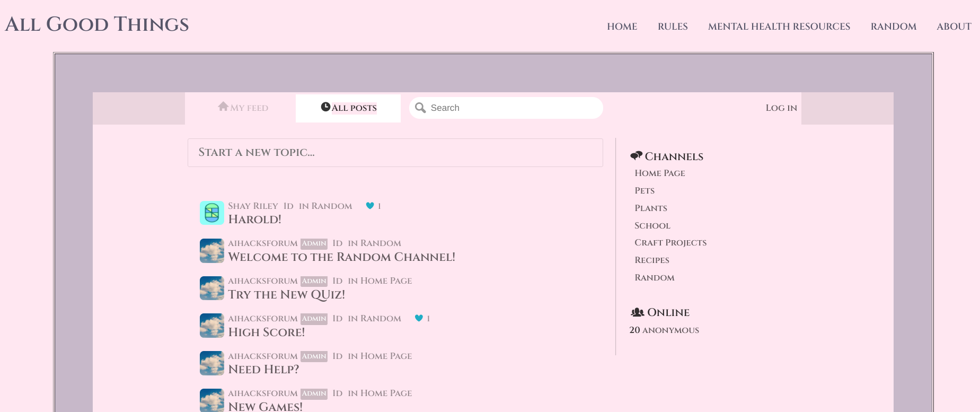Click the Log In link

point(781,108)
